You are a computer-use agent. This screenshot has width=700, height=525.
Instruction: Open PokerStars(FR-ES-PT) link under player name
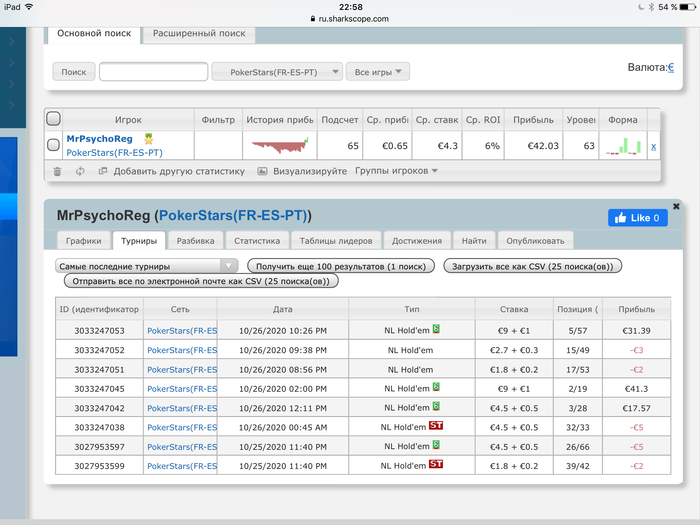pos(114,153)
